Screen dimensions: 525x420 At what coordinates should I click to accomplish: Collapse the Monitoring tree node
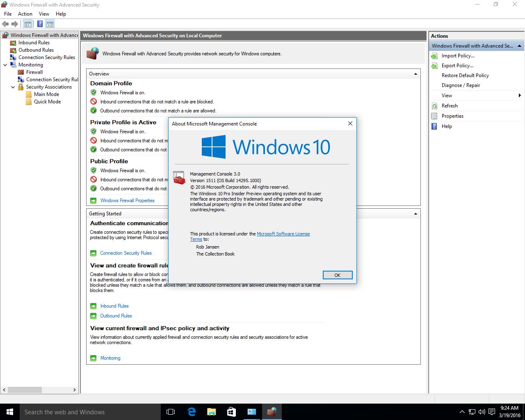click(5, 65)
